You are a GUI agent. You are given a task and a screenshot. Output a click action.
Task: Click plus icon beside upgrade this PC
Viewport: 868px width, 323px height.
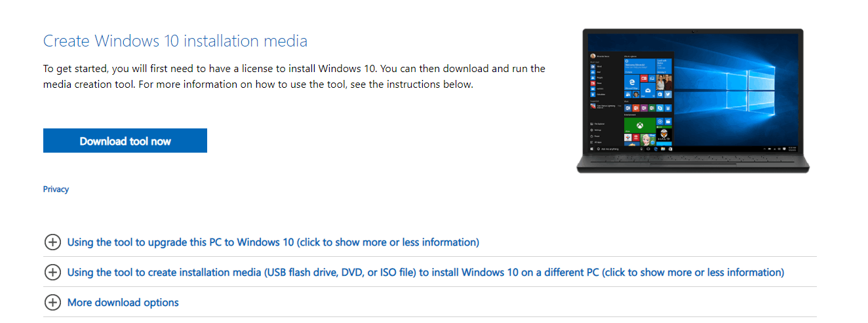pyautogui.click(x=52, y=242)
